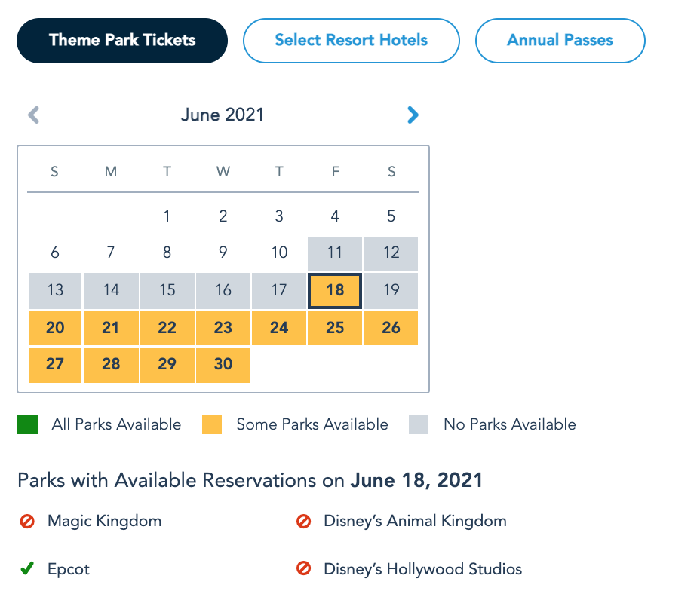Click the green checkmark beside Epcot
The image size is (700, 606).
click(x=27, y=570)
